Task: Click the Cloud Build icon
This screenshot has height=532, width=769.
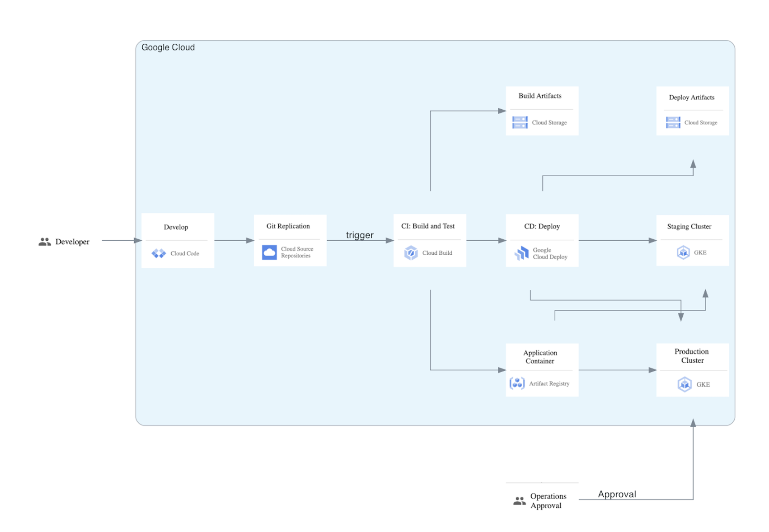Action: click(411, 253)
